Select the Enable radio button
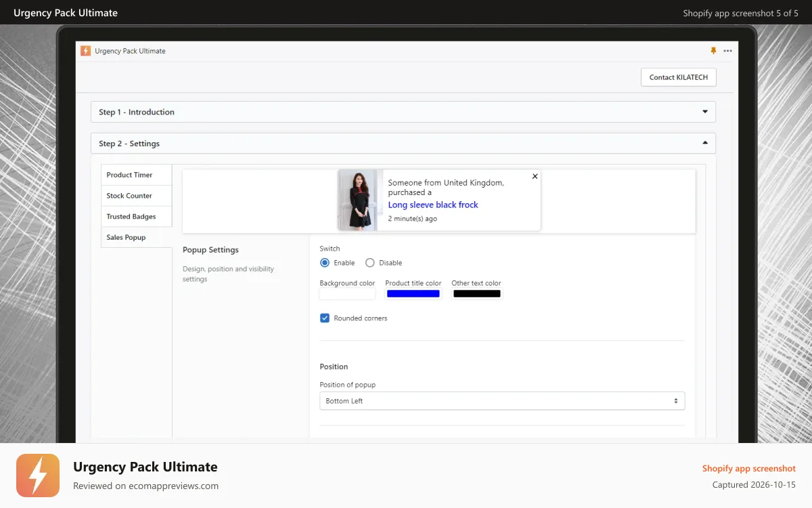 coord(325,263)
